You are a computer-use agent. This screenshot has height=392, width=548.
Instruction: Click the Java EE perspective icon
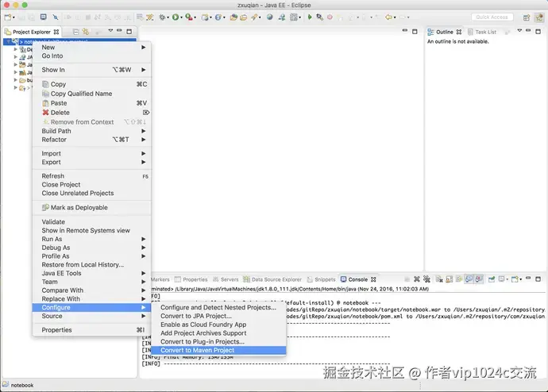coord(539,17)
